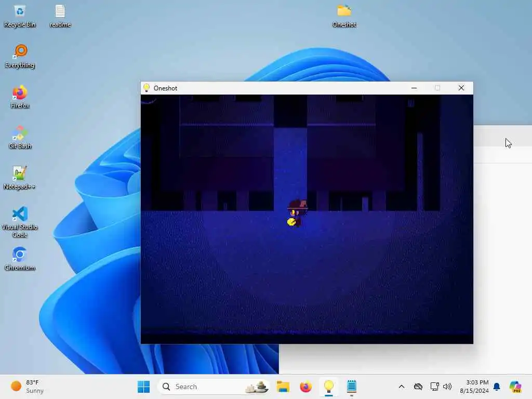Select the Oneshot folder on desktop

pos(344,16)
